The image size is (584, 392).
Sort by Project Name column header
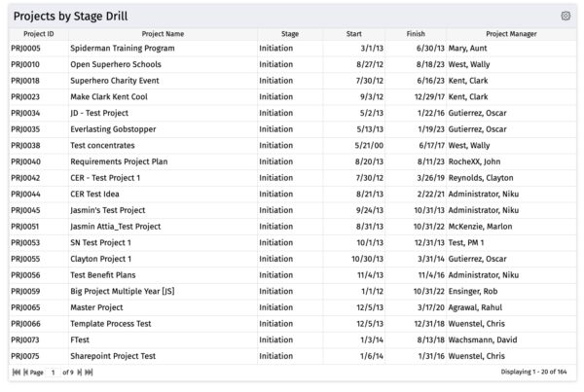click(x=163, y=34)
